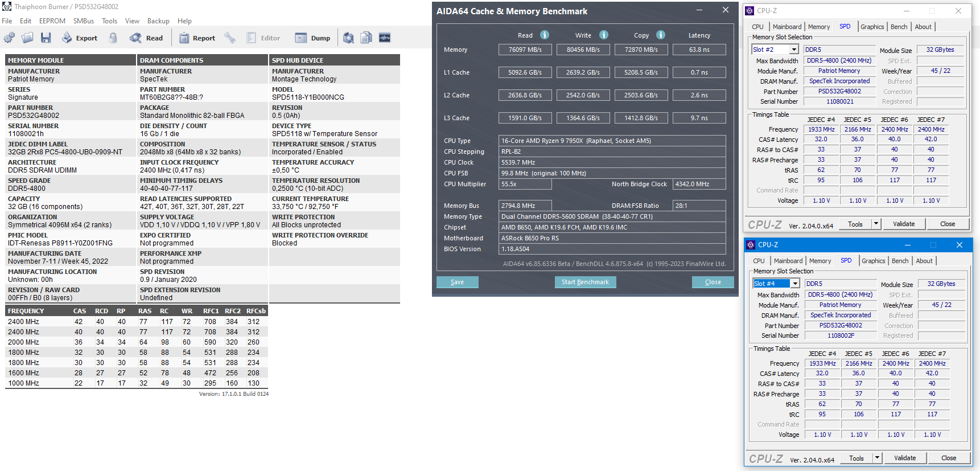Click Close button in lower CPU-Z window
This screenshot has width=980, height=471.
tap(949, 458)
